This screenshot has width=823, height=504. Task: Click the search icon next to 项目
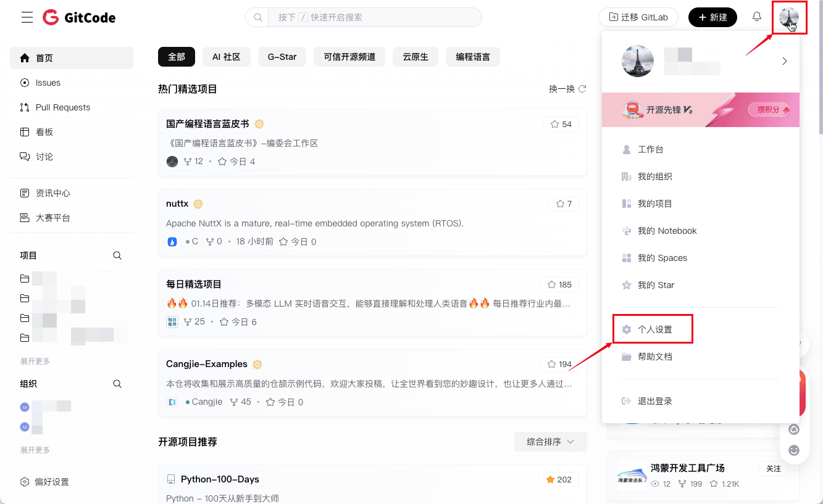click(x=117, y=255)
